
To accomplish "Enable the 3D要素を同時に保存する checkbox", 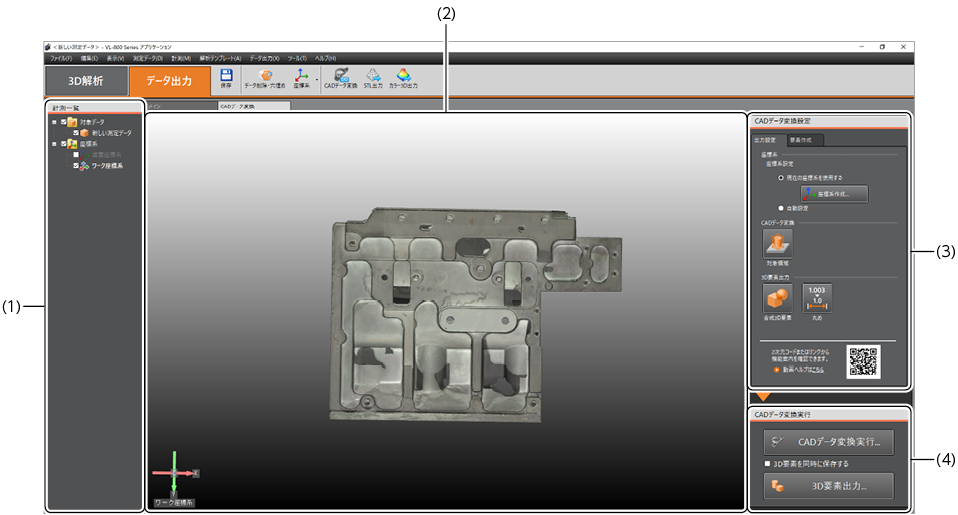I will pos(767,464).
